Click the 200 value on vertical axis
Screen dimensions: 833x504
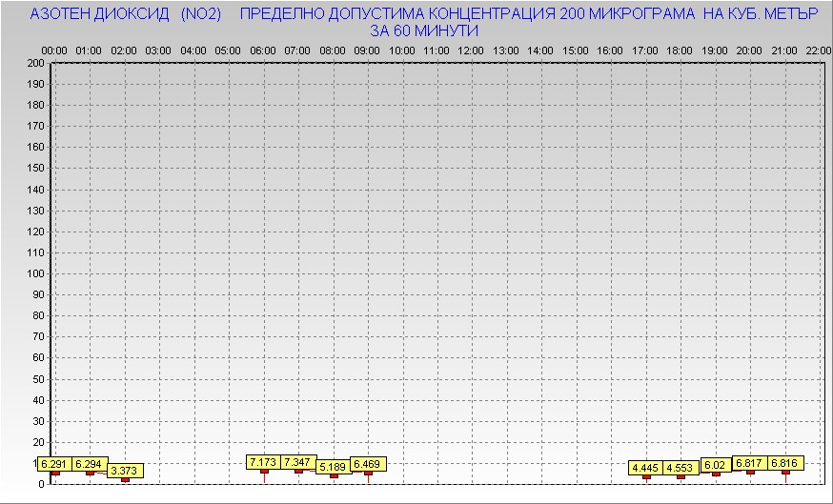[x=35, y=63]
